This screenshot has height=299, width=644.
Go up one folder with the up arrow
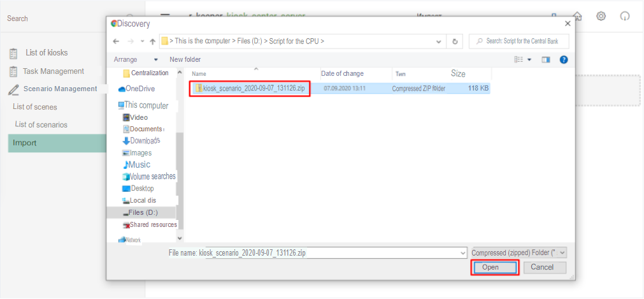tap(152, 41)
